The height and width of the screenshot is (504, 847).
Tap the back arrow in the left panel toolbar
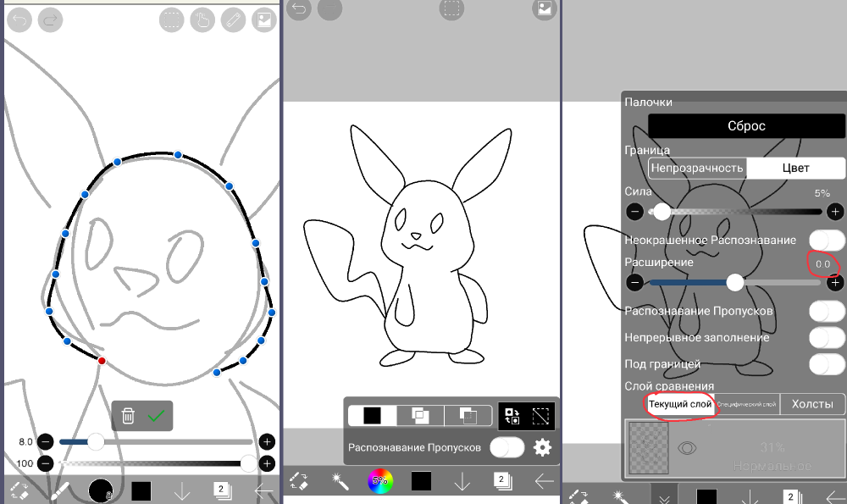264,491
